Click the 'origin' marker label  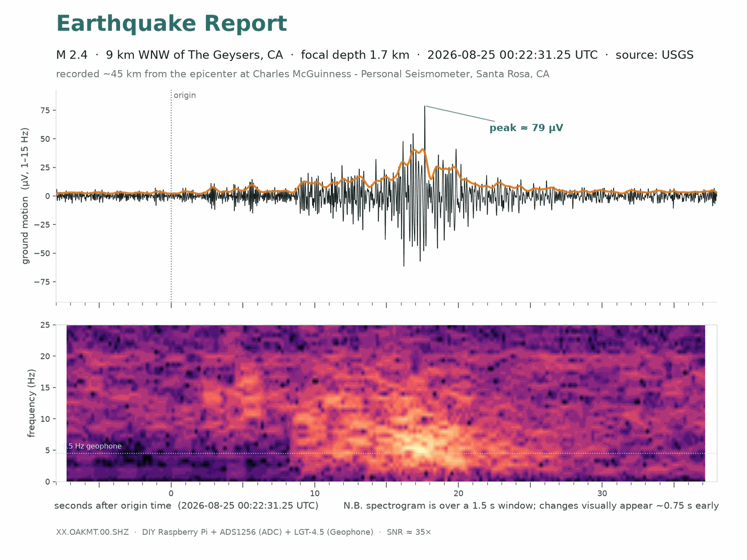pyautogui.click(x=185, y=95)
